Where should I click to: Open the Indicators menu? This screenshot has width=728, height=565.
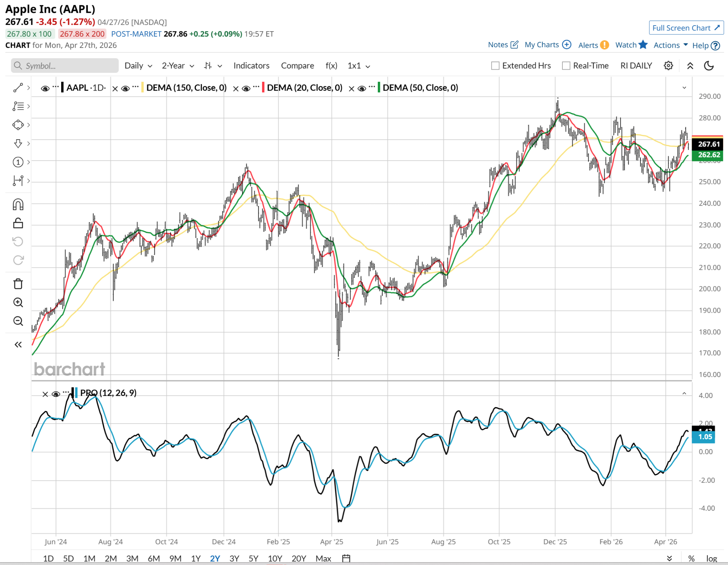tap(251, 66)
